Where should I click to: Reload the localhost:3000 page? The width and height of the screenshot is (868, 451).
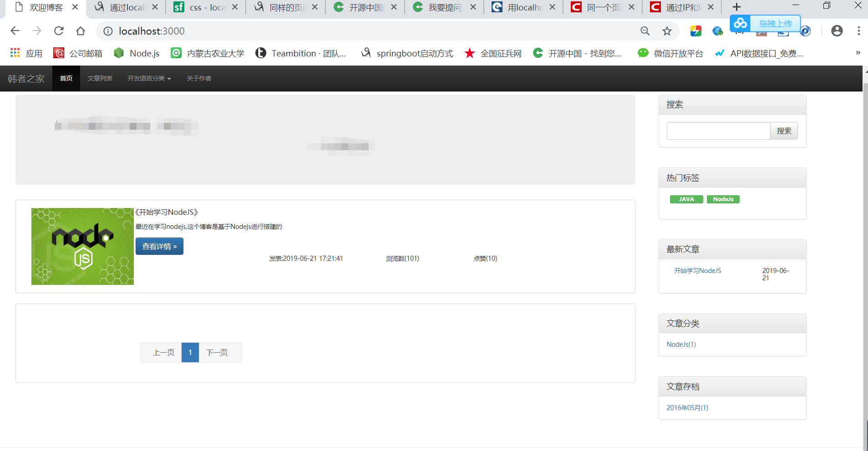tap(59, 31)
